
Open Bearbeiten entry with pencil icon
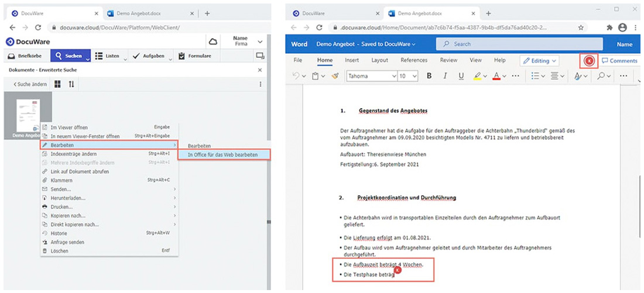109,145
